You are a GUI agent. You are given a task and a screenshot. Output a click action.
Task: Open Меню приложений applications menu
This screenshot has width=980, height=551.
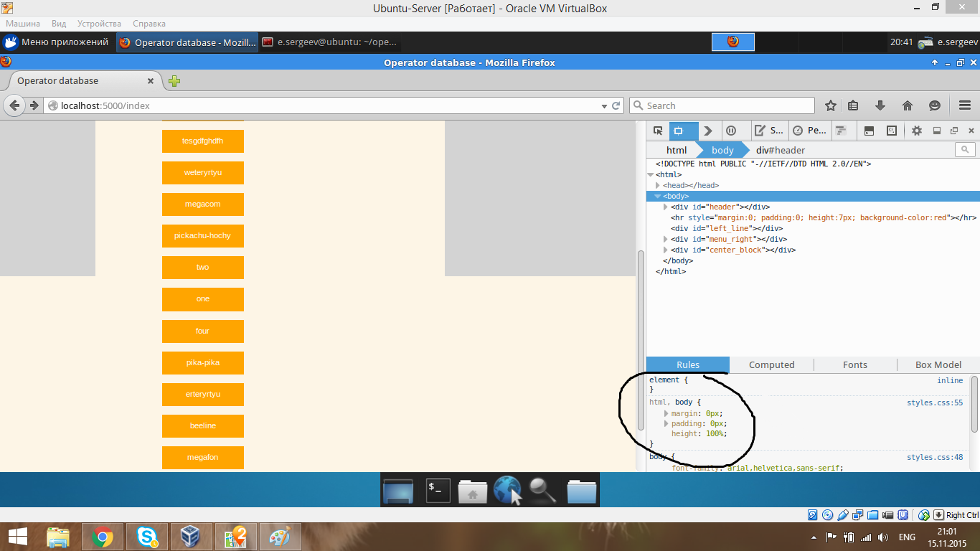click(56, 42)
